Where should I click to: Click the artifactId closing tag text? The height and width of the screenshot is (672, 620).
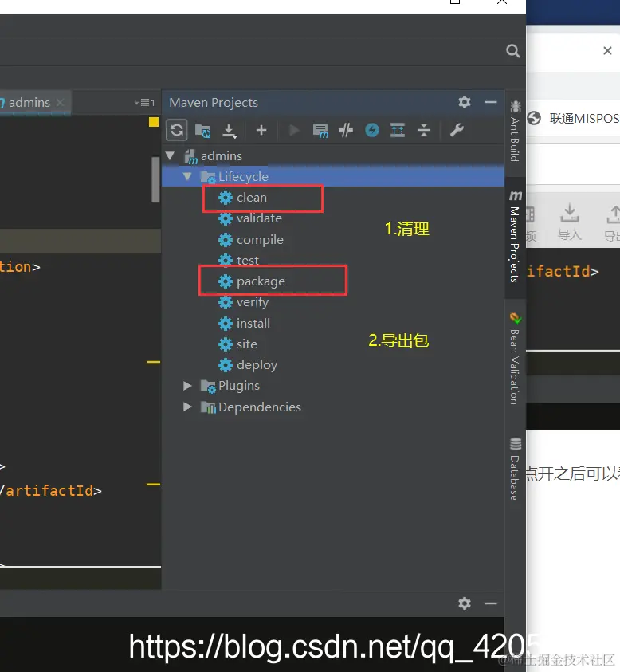[x=51, y=491]
